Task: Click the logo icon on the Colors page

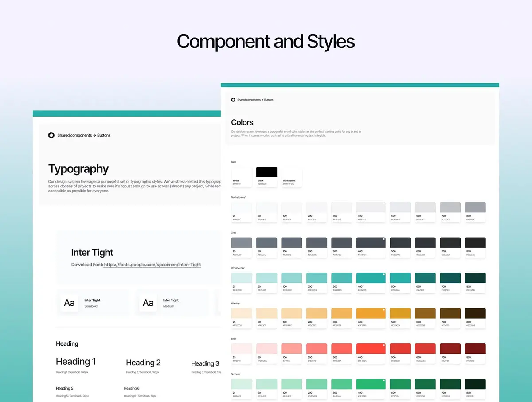Action: [233, 100]
